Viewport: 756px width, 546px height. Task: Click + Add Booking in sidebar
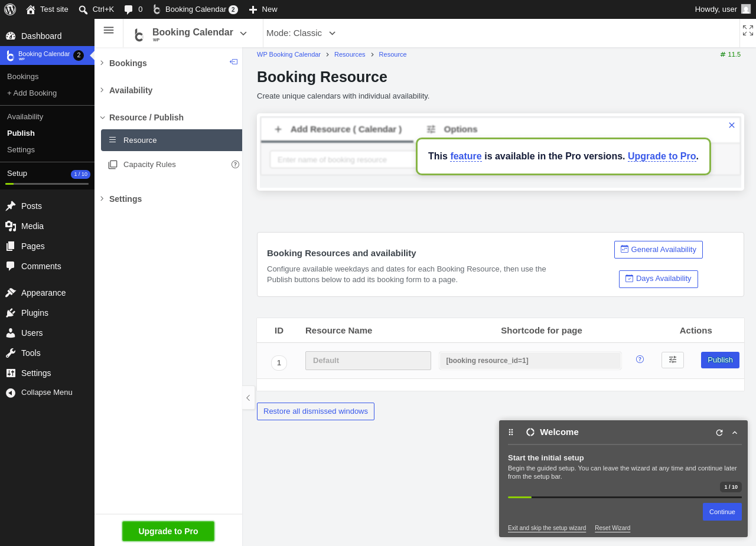(32, 93)
